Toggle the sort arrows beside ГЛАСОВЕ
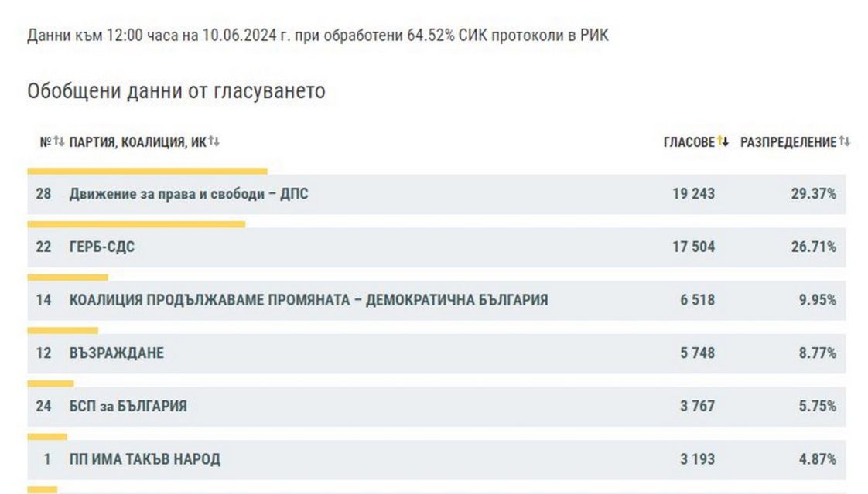 click(x=723, y=142)
